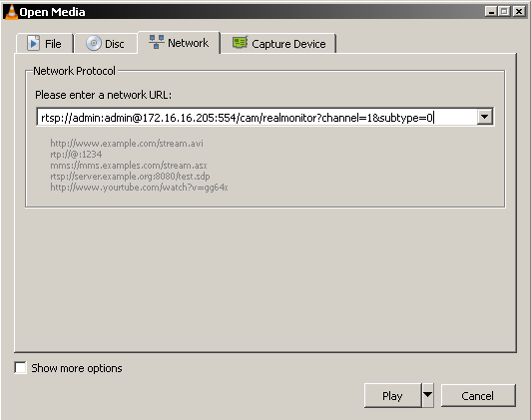Click the VLC cone icon in title bar
The width and height of the screenshot is (531, 420).
coord(12,12)
